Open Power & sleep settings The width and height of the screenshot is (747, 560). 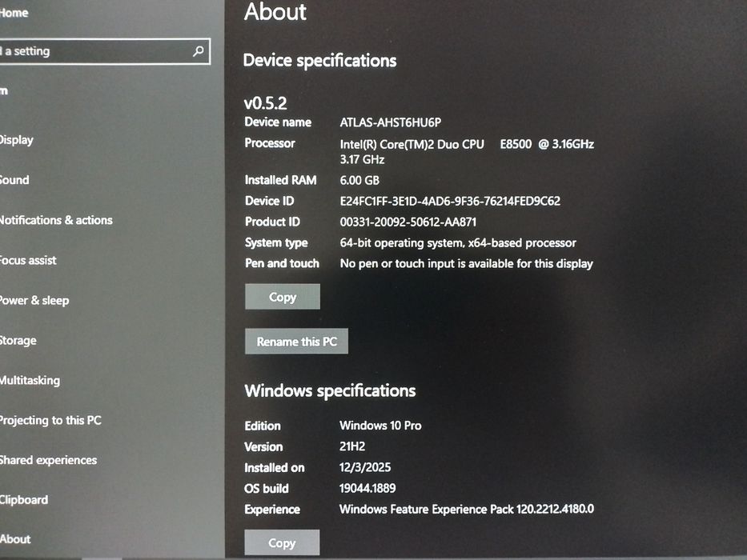pos(34,301)
